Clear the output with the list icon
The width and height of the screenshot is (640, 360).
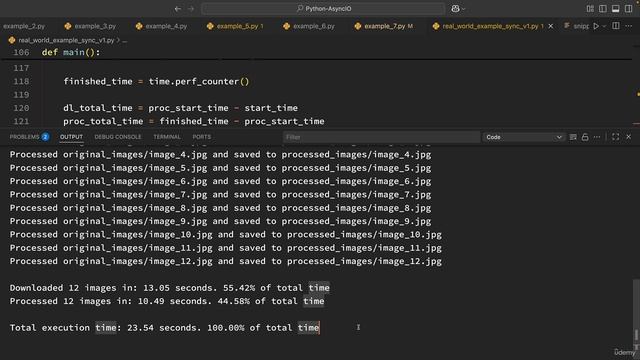click(x=573, y=137)
